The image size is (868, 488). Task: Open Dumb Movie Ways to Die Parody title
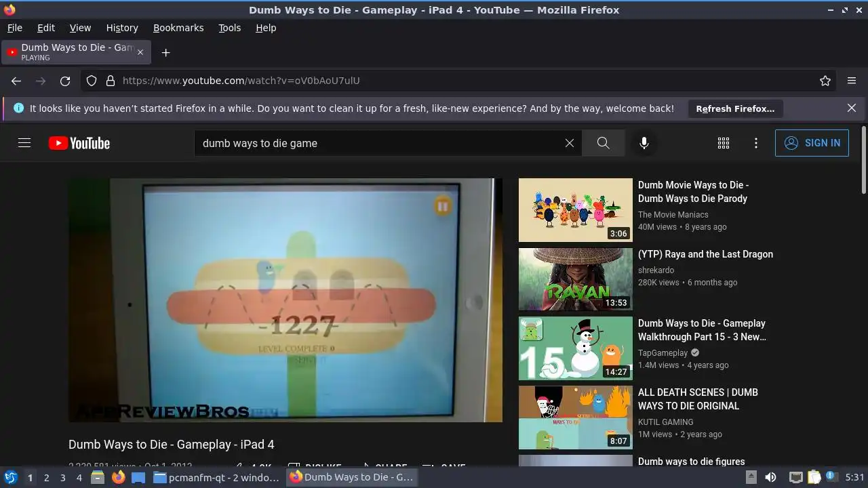coord(693,192)
